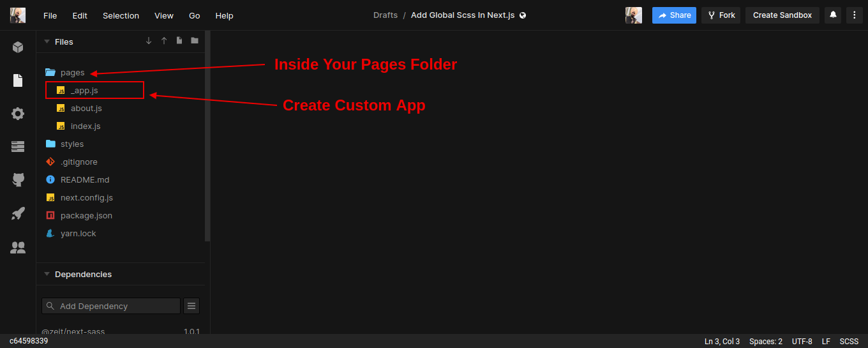Click the Share button
Screen dimensions: 868x348
pyautogui.click(x=674, y=15)
